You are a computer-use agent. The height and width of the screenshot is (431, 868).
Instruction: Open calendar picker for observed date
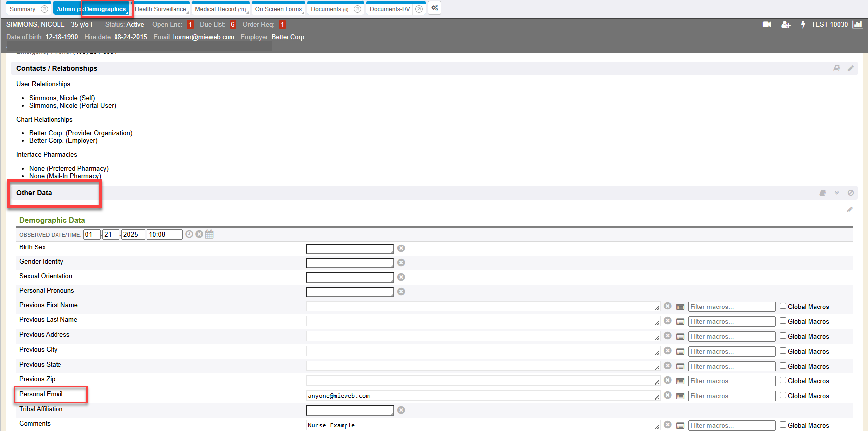pyautogui.click(x=209, y=234)
